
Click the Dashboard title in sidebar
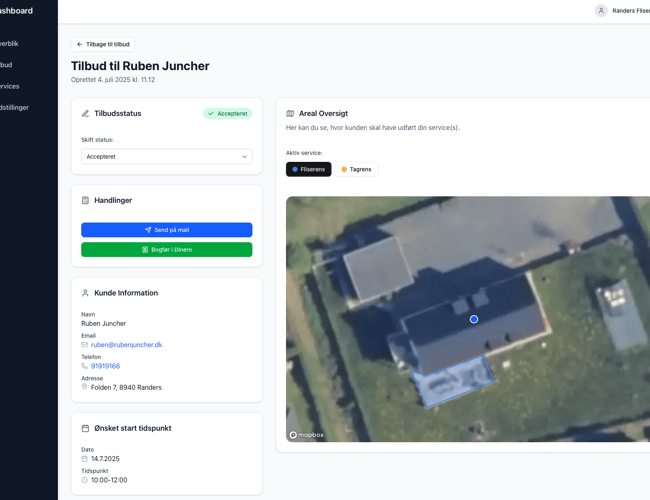tap(16, 11)
